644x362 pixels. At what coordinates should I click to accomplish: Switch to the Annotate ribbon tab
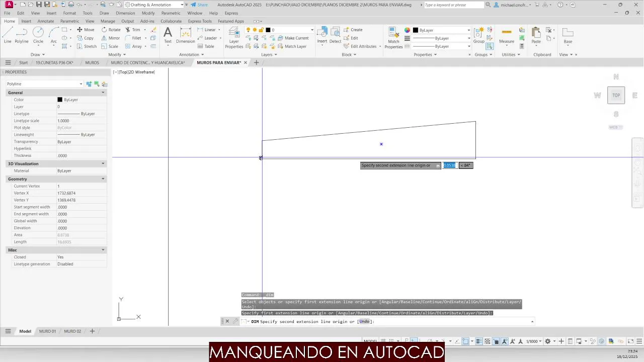46,21
